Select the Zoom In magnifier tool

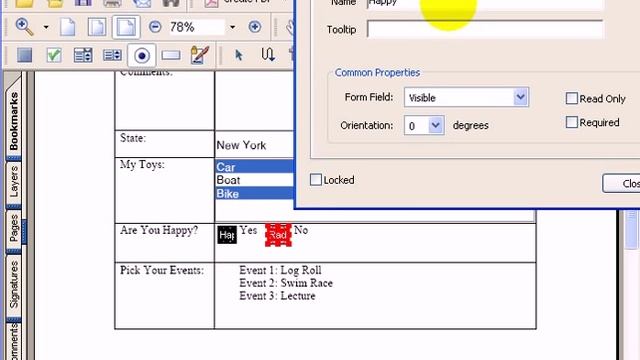[24, 27]
